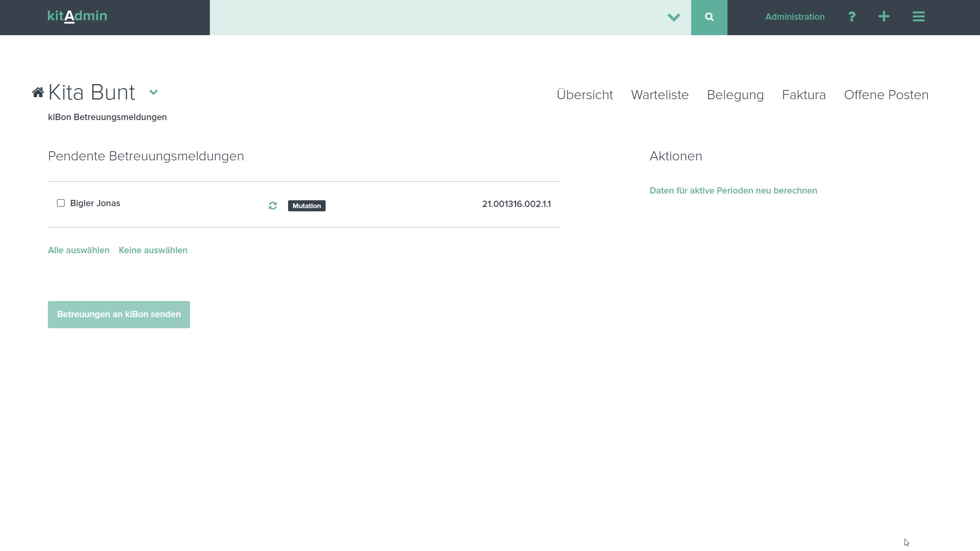
Task: Click kiBon Betreuungsmeldungen breadcrumb text
Action: click(x=107, y=117)
